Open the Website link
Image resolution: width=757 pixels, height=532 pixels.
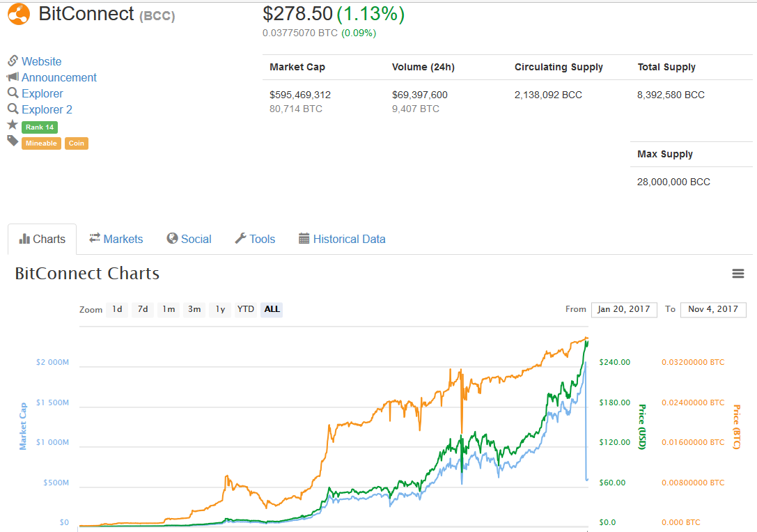pos(42,61)
